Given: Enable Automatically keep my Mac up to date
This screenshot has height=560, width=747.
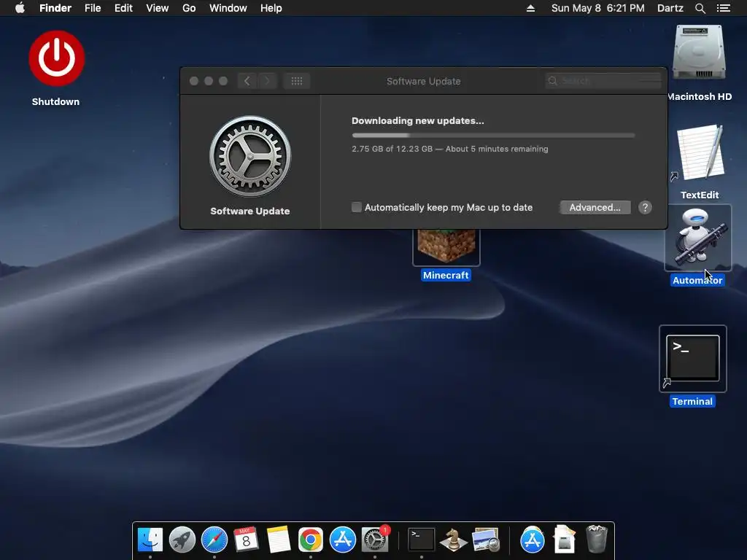Looking at the screenshot, I should [356, 207].
